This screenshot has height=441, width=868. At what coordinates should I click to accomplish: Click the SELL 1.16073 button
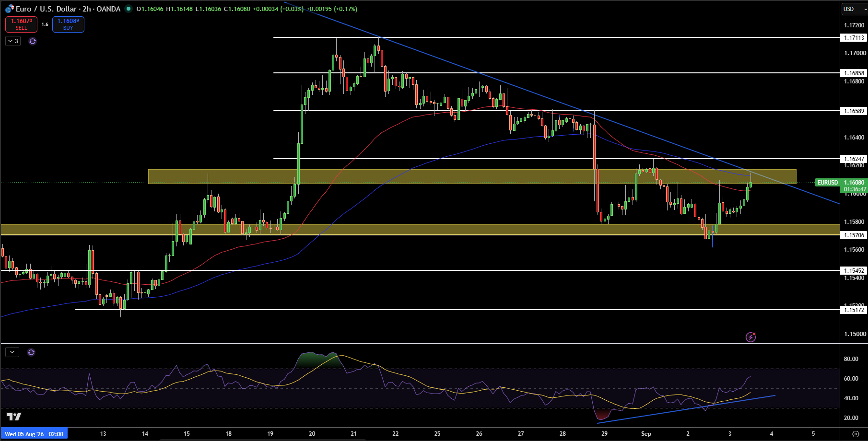[x=21, y=24]
